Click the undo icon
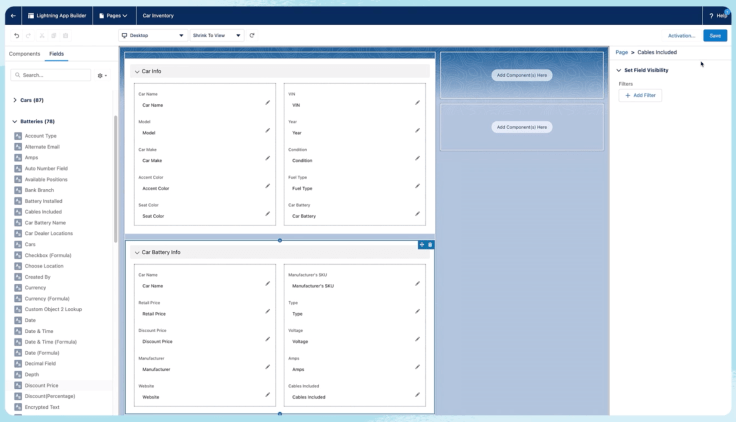Viewport: 736px width, 422px height. [x=16, y=36]
